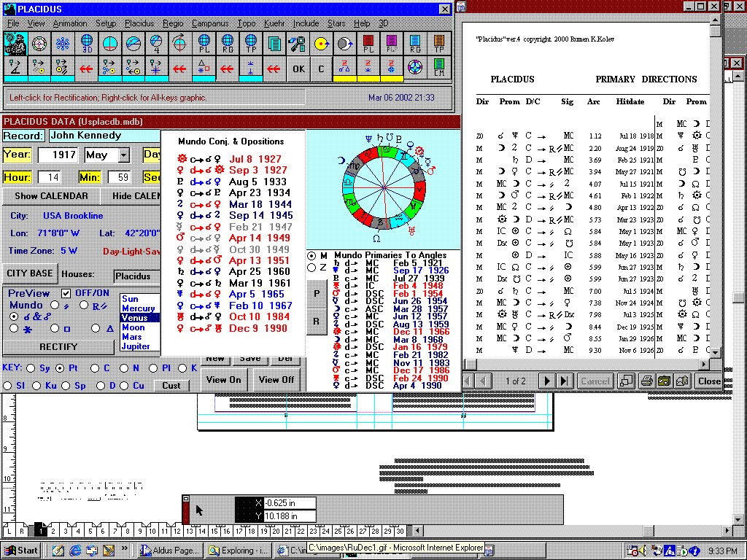Open the Stars menu

(336, 23)
